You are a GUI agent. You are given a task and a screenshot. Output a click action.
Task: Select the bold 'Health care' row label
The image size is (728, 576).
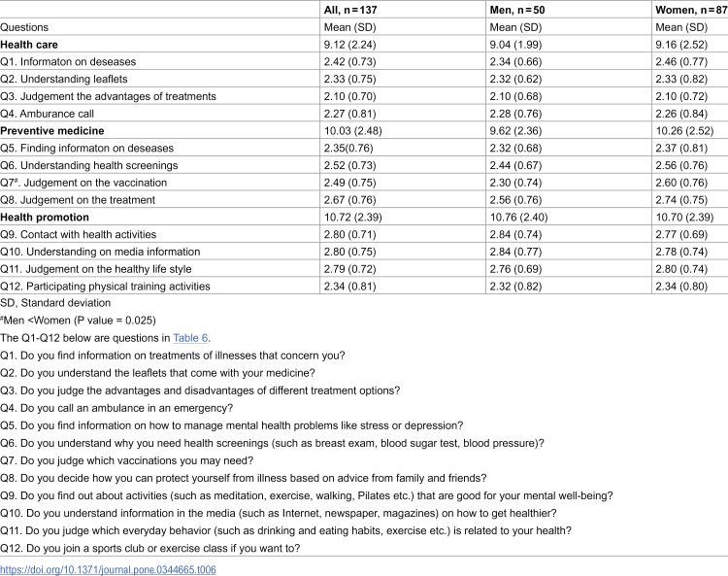point(29,45)
